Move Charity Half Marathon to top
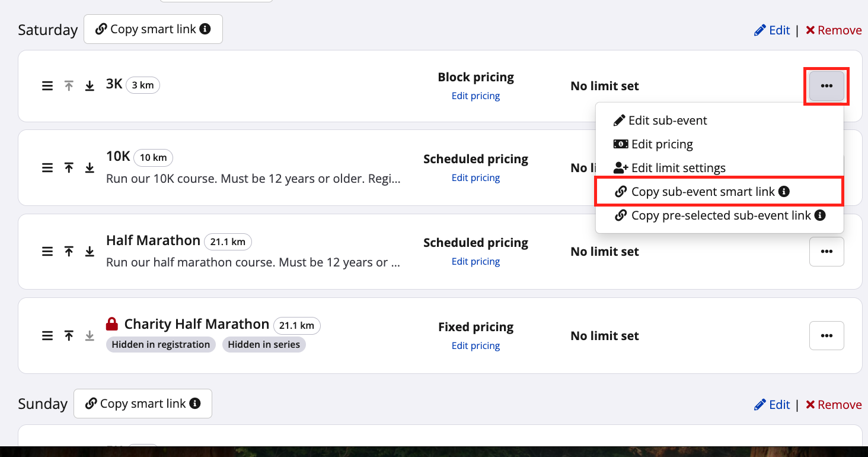868x457 pixels. pyautogui.click(x=69, y=336)
